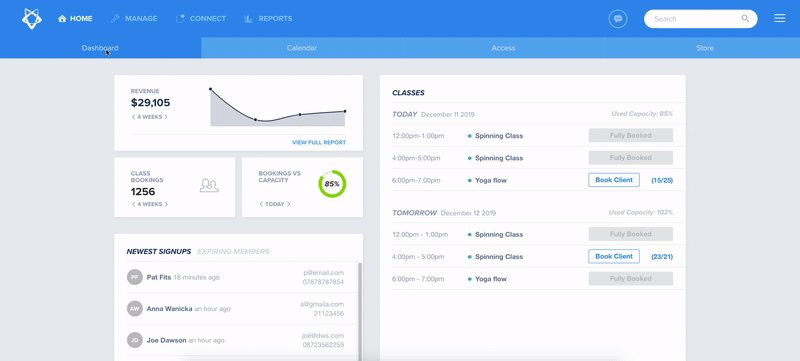The height and width of the screenshot is (361, 800).
Task: Open the Manage menu
Action: click(134, 18)
